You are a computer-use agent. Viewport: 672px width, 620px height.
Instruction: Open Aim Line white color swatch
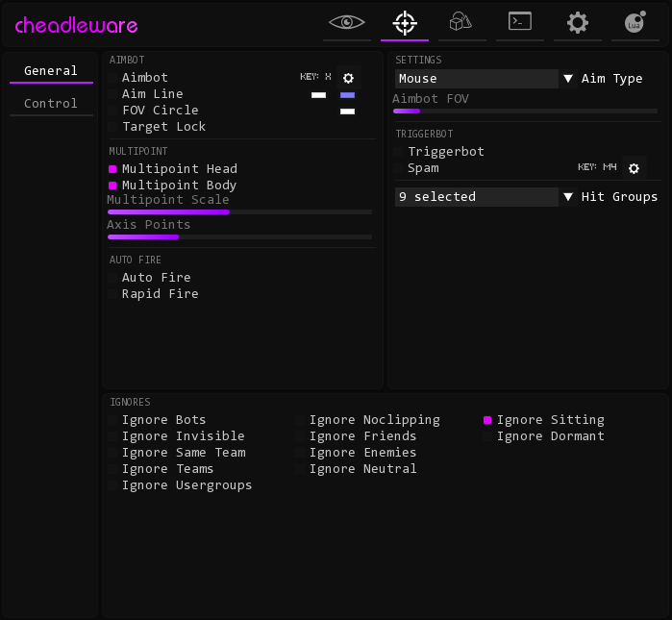coord(318,95)
